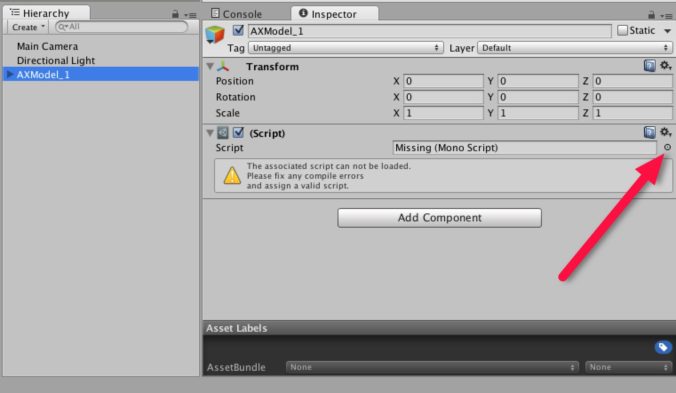
Task: Click the Hierarchy search field
Action: click(122, 27)
